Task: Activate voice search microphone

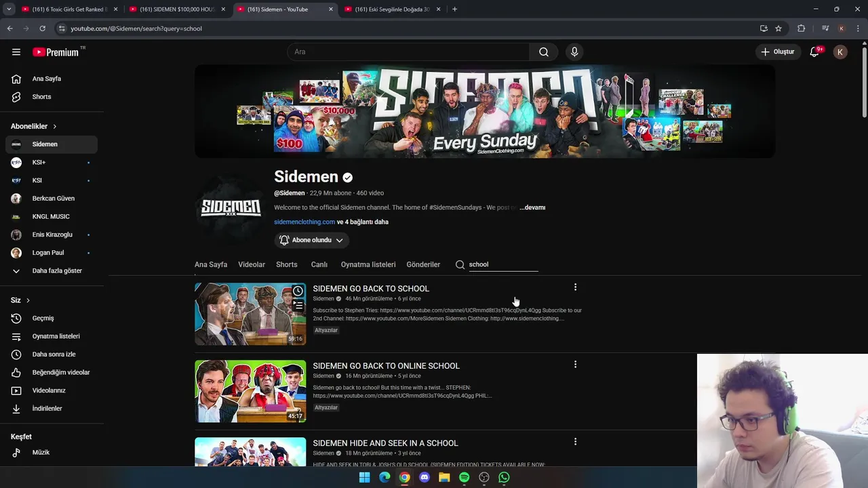Action: click(574, 52)
